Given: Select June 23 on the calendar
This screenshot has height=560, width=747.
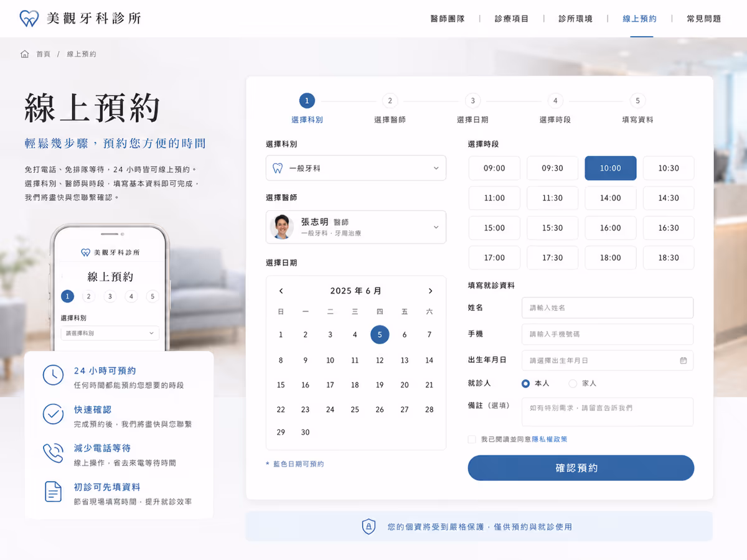Looking at the screenshot, I should click(x=305, y=409).
